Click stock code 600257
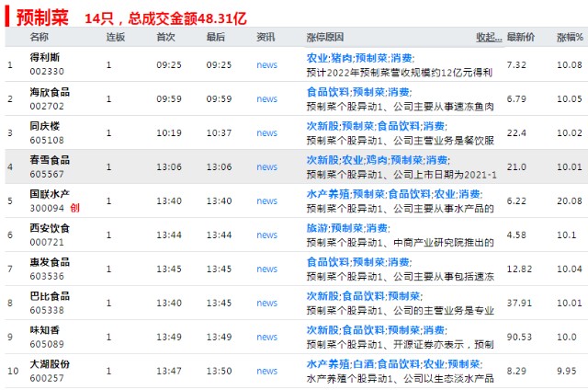The image size is (588, 390). click(x=47, y=378)
